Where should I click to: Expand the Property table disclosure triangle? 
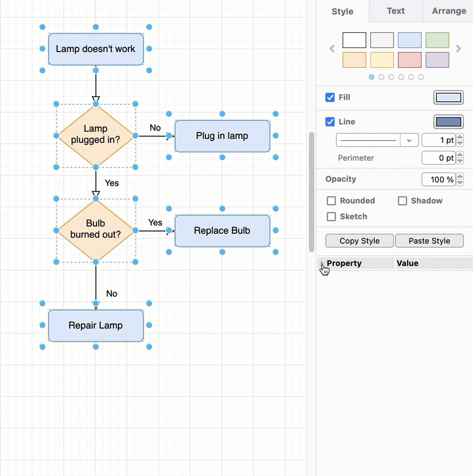(322, 263)
